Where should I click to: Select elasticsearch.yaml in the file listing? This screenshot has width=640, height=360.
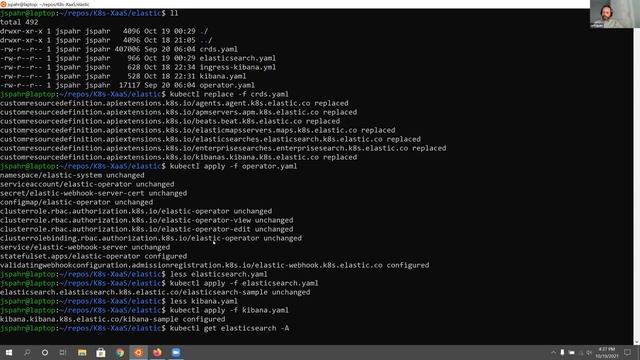[238, 58]
